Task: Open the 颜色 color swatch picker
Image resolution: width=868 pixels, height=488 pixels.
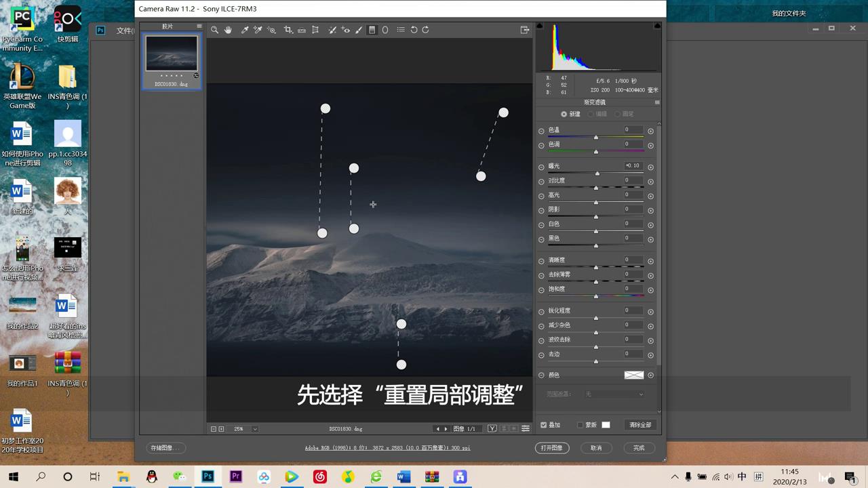Action: 633,375
